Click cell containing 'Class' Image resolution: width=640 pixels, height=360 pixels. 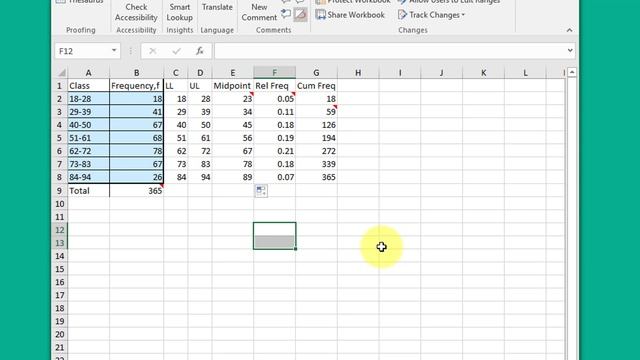coord(89,86)
